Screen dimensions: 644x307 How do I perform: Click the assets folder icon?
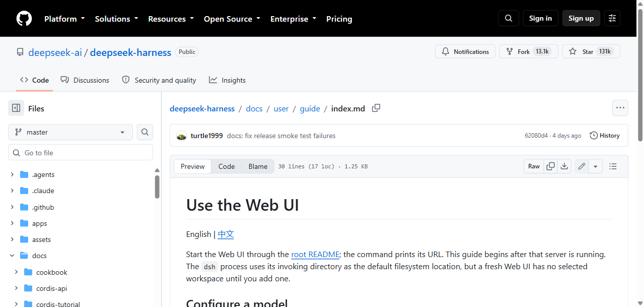(x=24, y=239)
